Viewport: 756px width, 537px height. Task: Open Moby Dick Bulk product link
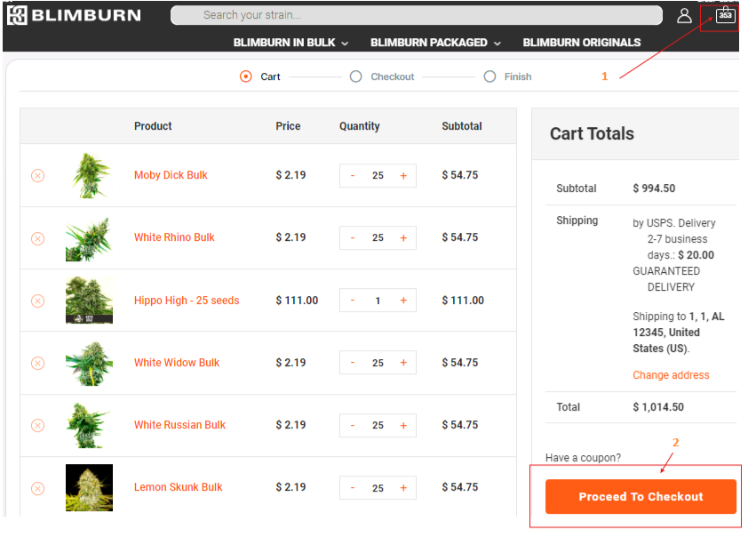[x=171, y=175]
